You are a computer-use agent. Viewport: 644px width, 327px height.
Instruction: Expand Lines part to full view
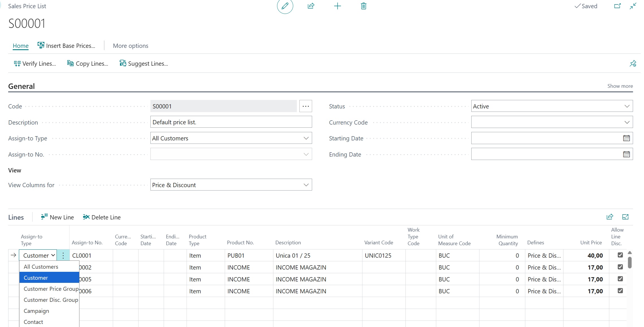tap(625, 217)
